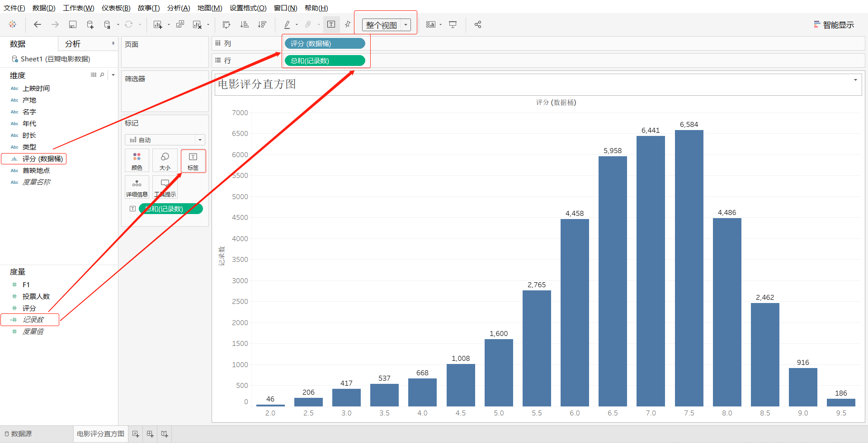The width and height of the screenshot is (868, 443).
Task: Click the 7.5 bar labeled 6,584
Action: 689,268
